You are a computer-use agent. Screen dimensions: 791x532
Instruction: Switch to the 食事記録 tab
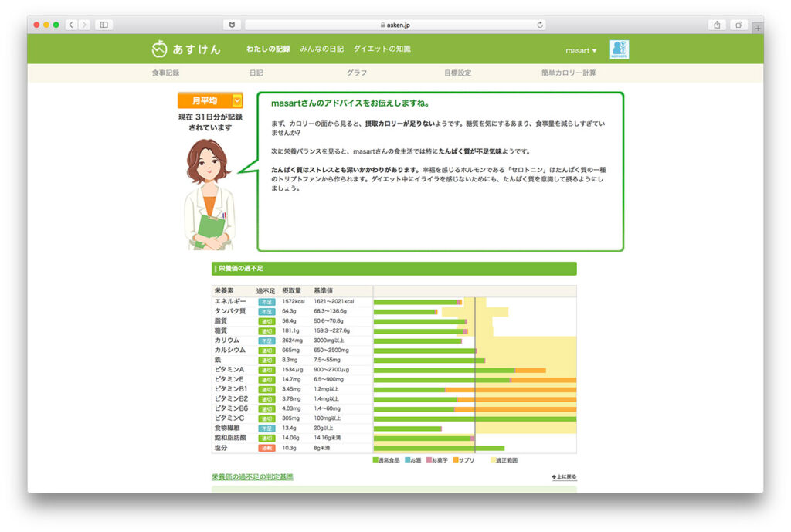coord(165,73)
